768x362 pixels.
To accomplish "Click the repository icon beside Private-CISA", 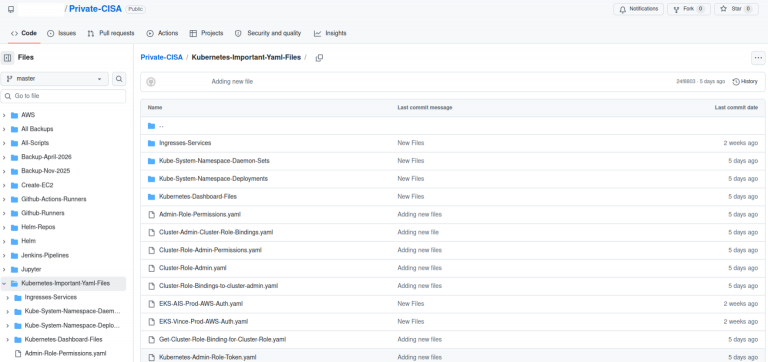I will tap(11, 9).
